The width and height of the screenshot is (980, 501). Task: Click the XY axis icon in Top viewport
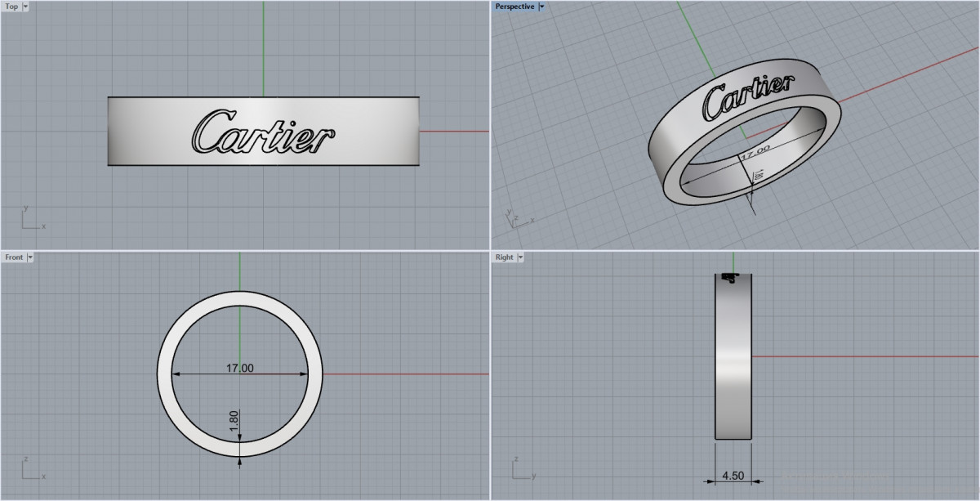click(x=32, y=219)
